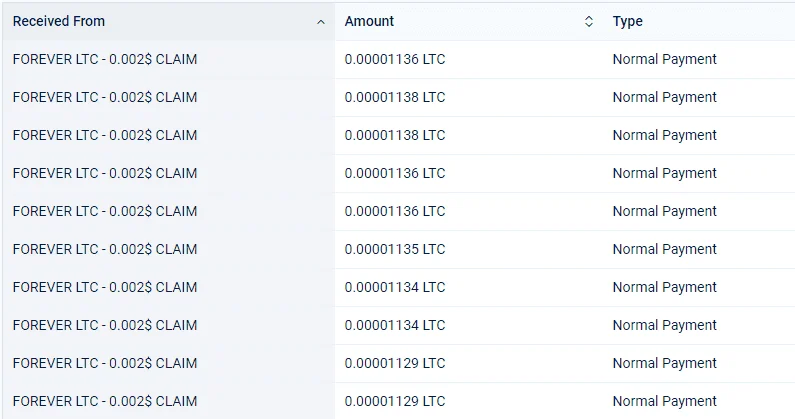The height and width of the screenshot is (419, 795).
Task: Toggle the Amount column sort arrows icon
Action: (x=589, y=21)
